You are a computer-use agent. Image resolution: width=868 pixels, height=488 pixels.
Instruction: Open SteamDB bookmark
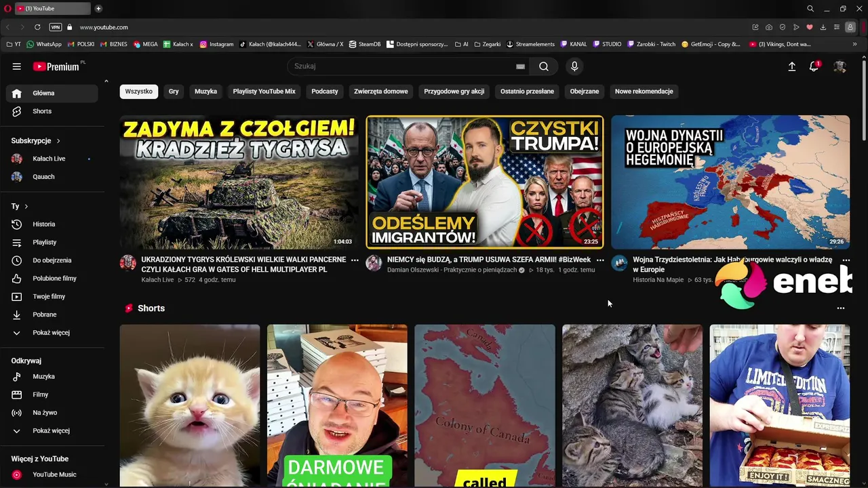[365, 44]
